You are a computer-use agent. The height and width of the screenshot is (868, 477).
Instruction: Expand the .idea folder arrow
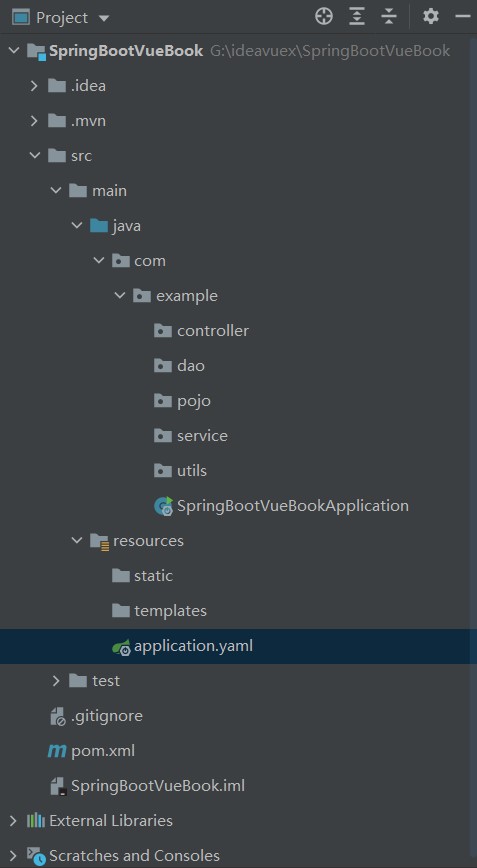tap(34, 86)
